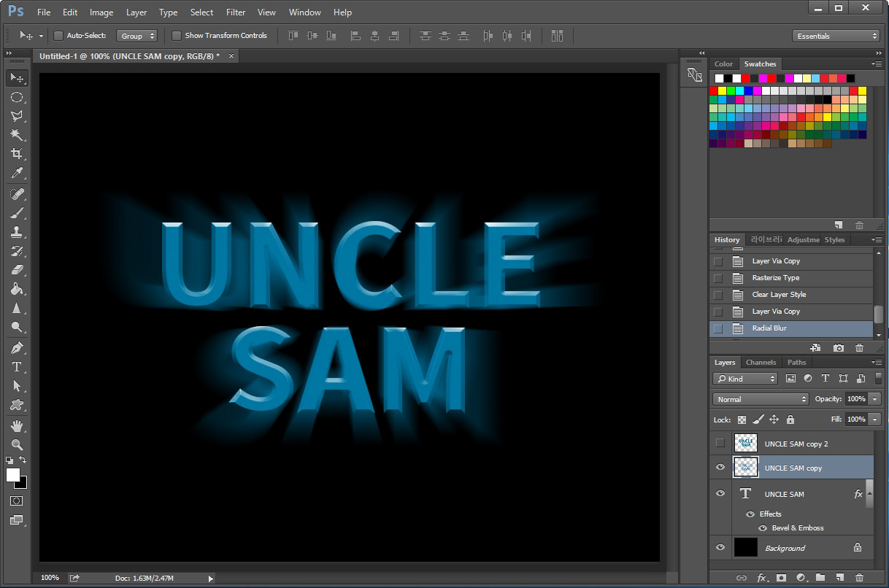This screenshot has width=889, height=588.
Task: Select the Horizontal Type tool
Action: tap(17, 367)
